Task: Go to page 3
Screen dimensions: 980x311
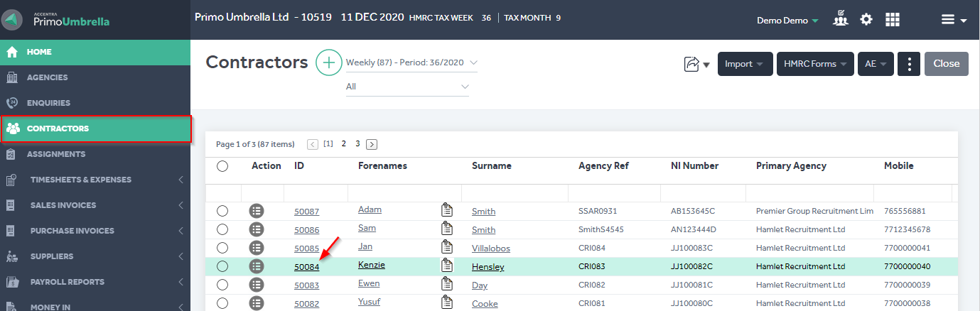Action: click(357, 144)
